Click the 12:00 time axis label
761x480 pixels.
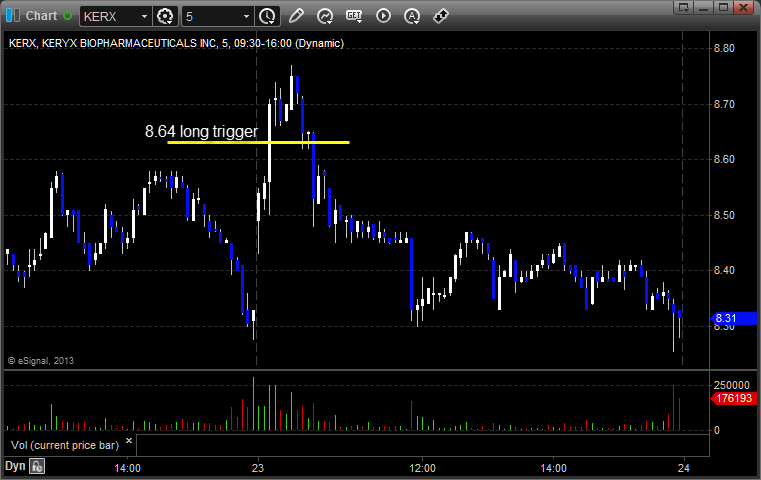click(422, 468)
